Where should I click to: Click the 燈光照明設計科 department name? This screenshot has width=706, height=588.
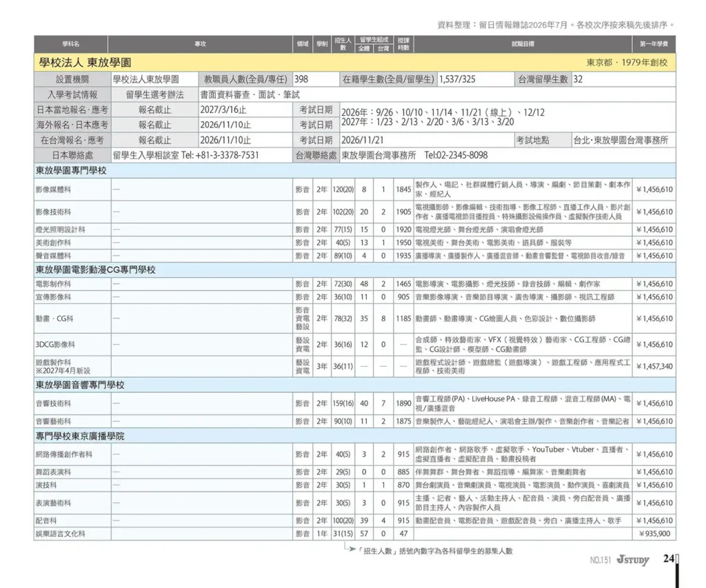[61, 230]
